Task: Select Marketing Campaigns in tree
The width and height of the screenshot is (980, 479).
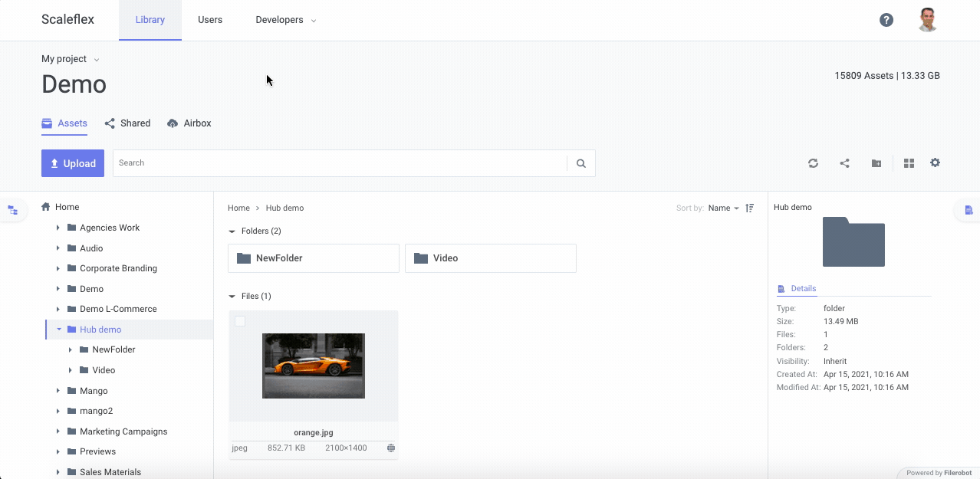Action: point(123,431)
